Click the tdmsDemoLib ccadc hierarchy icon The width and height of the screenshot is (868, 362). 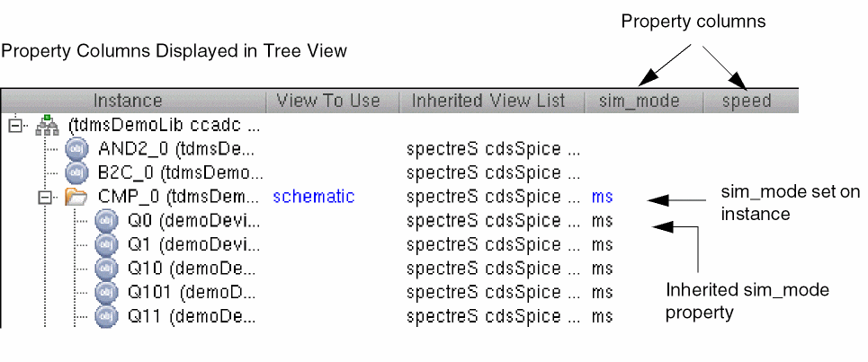point(43,126)
